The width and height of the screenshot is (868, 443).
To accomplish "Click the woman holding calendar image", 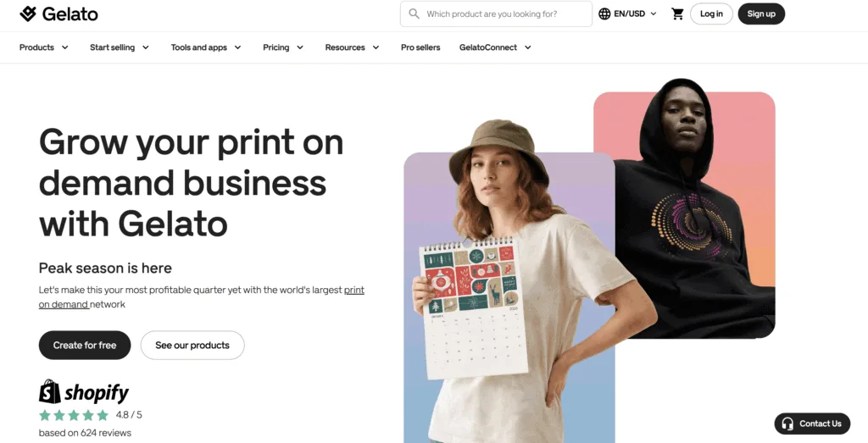I will pos(509,296).
